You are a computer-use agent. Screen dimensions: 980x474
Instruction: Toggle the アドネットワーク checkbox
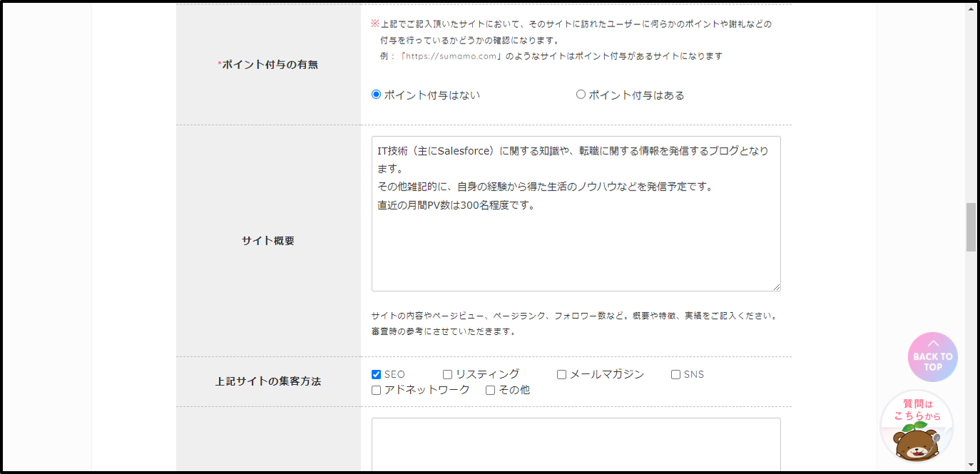[377, 390]
